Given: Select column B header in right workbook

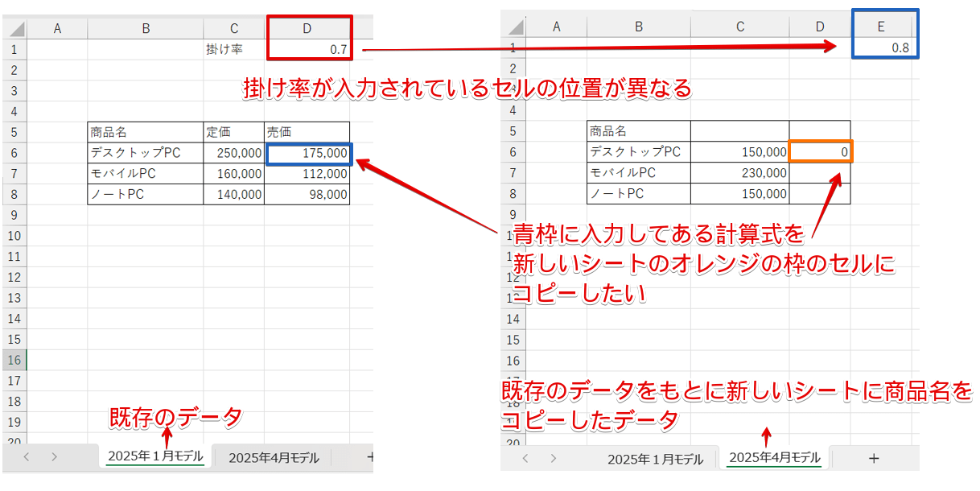Looking at the screenshot, I should pyautogui.click(x=639, y=27).
